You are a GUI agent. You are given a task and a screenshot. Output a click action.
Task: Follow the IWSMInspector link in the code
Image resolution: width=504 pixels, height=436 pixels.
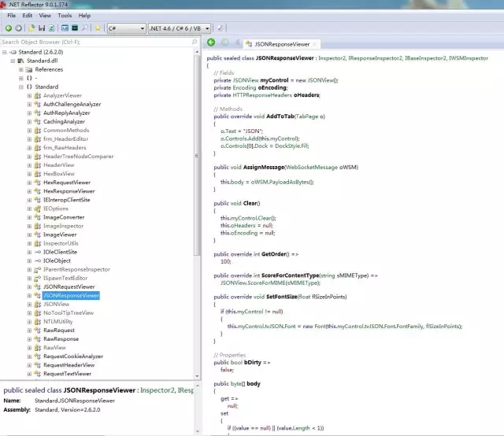[469, 58]
